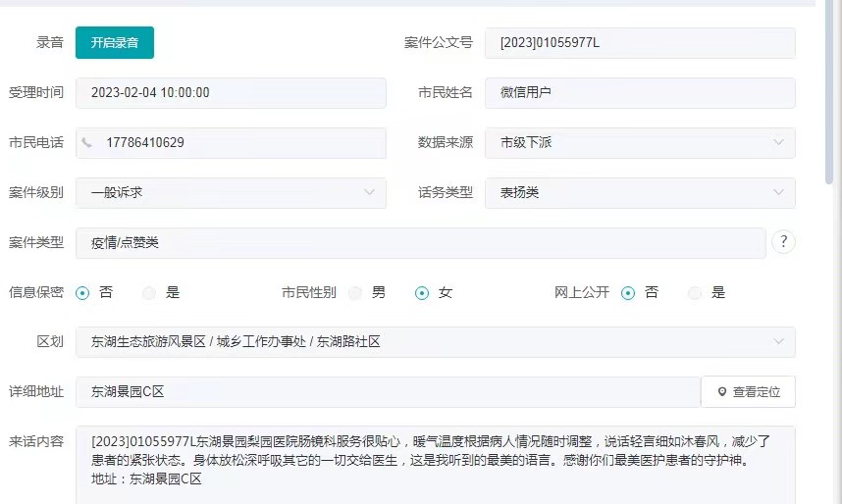
Task: Click the 查看定位 location button
Action: point(748,392)
